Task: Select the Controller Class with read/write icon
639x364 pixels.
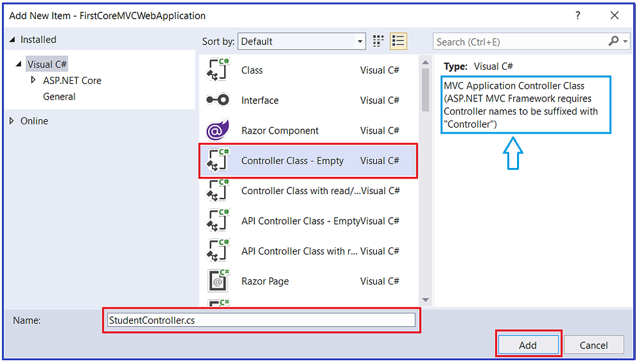Action: (218, 190)
